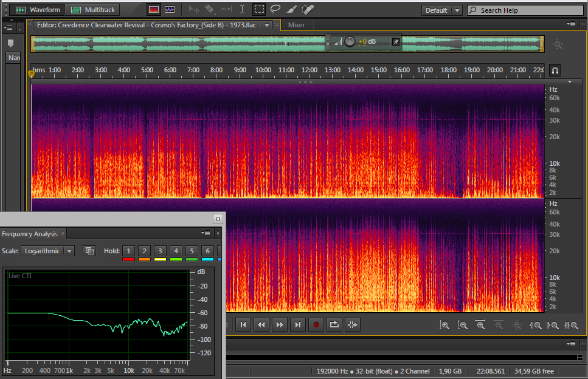Switch to Multitrack view
The height and width of the screenshot is (379, 588).
pyautogui.click(x=92, y=10)
